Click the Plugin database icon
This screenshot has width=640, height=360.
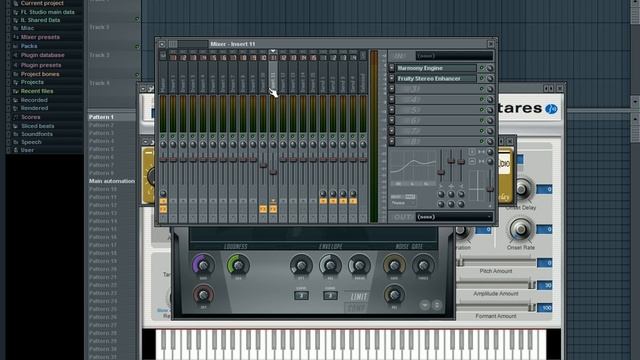(x=16, y=55)
